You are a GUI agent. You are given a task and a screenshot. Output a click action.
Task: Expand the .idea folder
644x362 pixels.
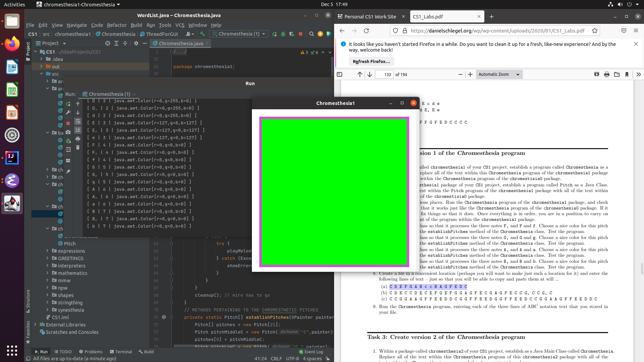pyautogui.click(x=41, y=59)
